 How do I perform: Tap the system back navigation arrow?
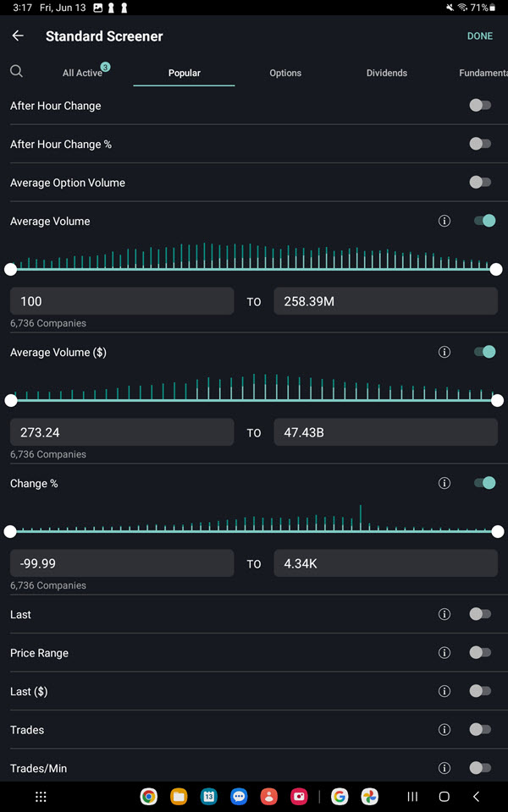pos(476,797)
